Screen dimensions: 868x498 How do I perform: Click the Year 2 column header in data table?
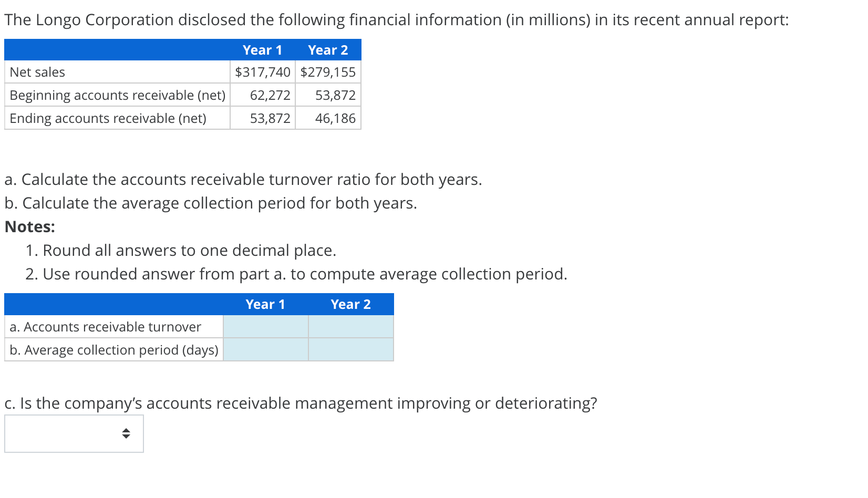point(328,49)
